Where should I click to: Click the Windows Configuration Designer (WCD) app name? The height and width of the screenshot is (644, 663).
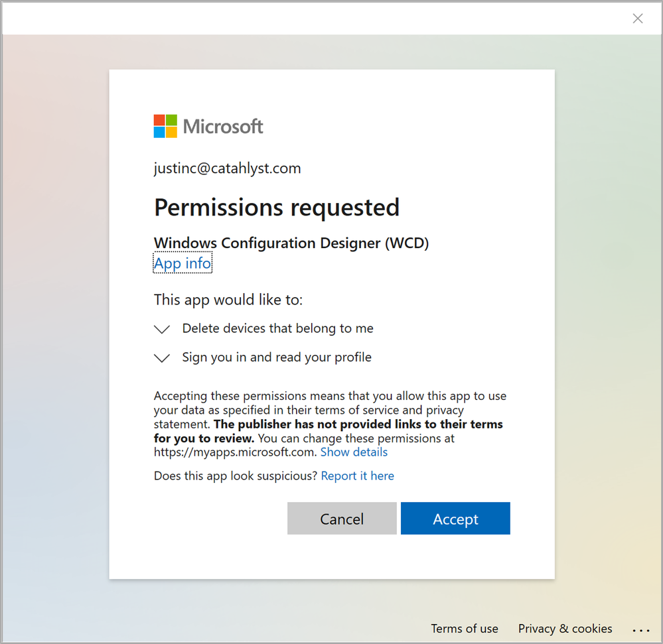click(291, 243)
